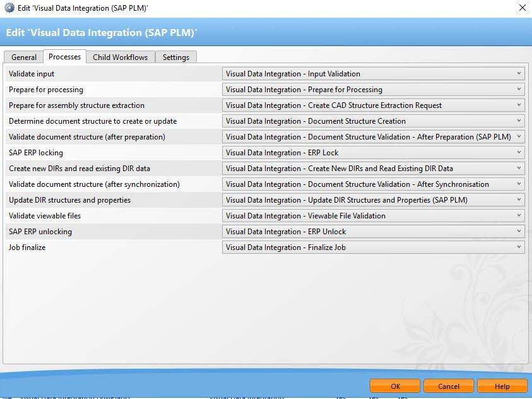Screen dimensions: 532x399
Task: Select 'Validate document structure (after preparation)' label
Action: tap(87, 137)
